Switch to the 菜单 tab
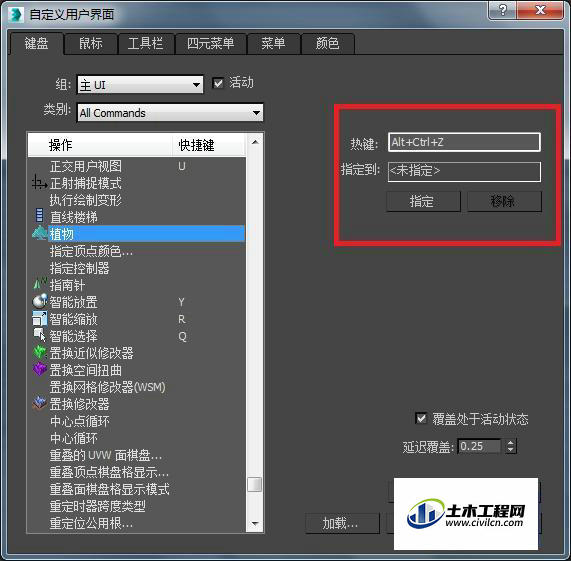 (273, 44)
